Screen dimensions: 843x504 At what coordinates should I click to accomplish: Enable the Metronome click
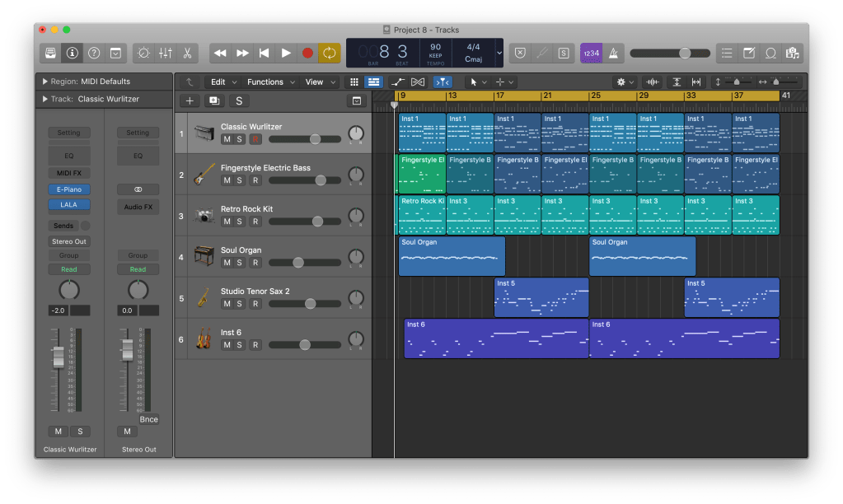[612, 53]
